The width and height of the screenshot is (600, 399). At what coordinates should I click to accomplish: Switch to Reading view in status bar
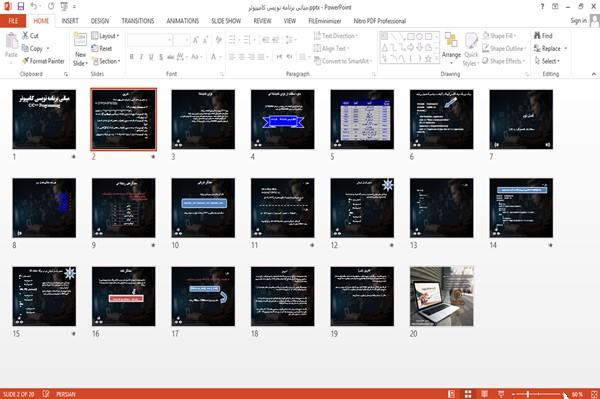point(484,394)
